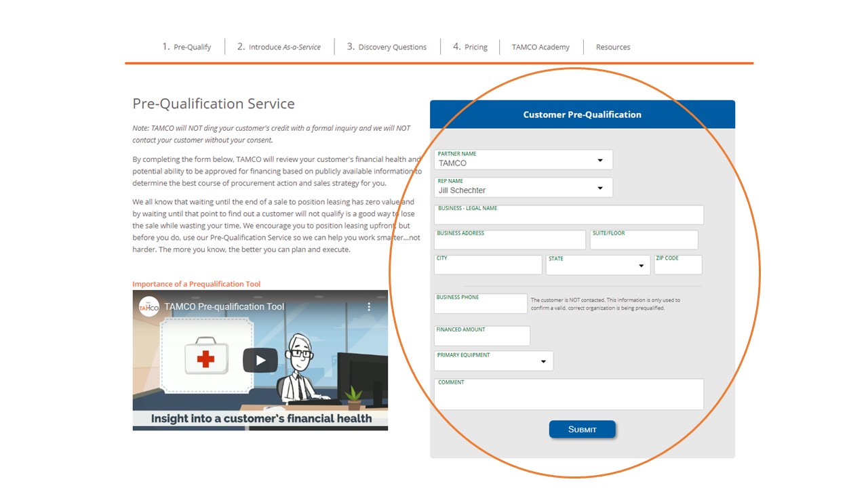This screenshot has height=488, width=868.
Task: Click the Business - Legal Name field
Action: pos(569,215)
